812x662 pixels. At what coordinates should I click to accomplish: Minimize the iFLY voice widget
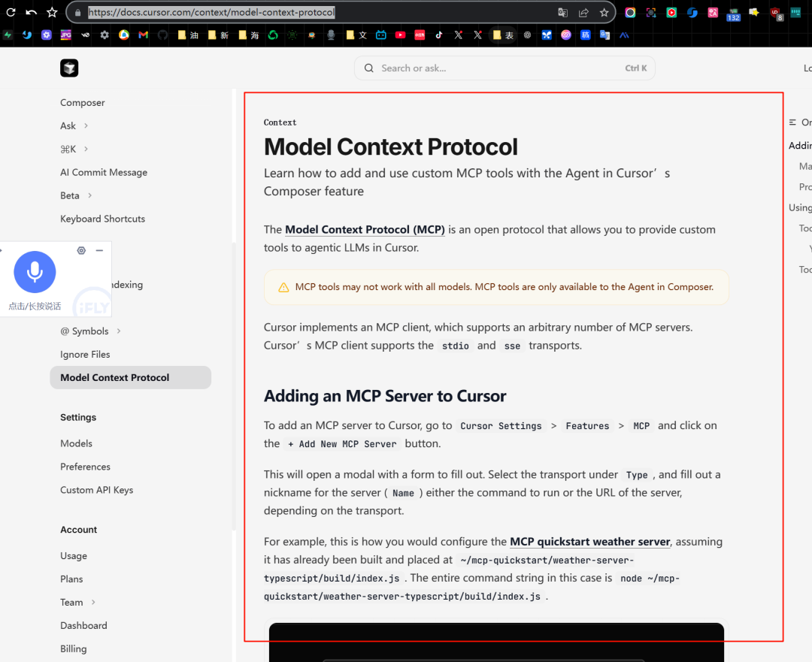[x=99, y=250]
